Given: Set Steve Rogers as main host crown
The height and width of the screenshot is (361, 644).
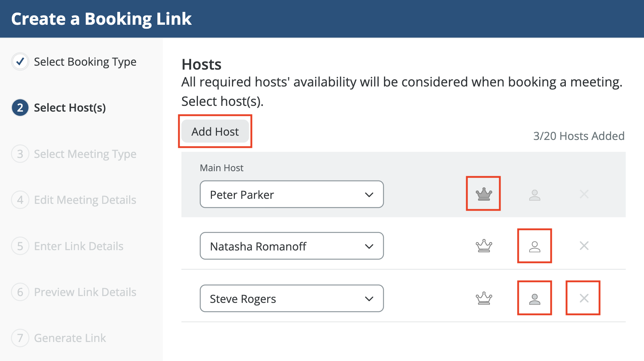Looking at the screenshot, I should click(483, 298).
